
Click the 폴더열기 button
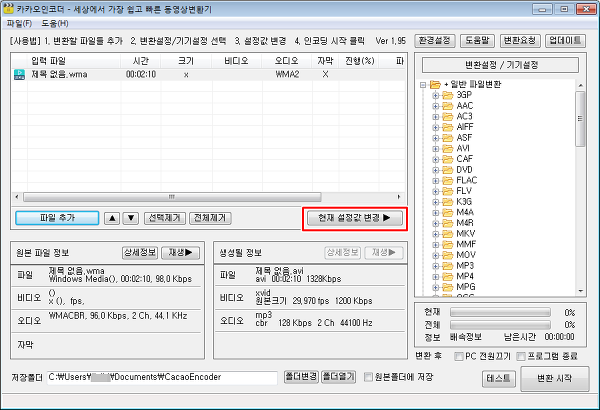point(338,377)
